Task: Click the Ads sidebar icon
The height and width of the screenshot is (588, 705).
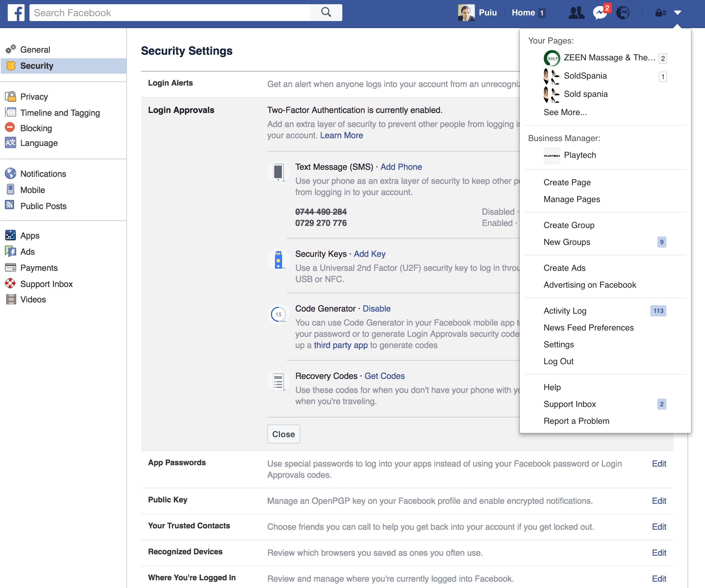Action: [11, 251]
